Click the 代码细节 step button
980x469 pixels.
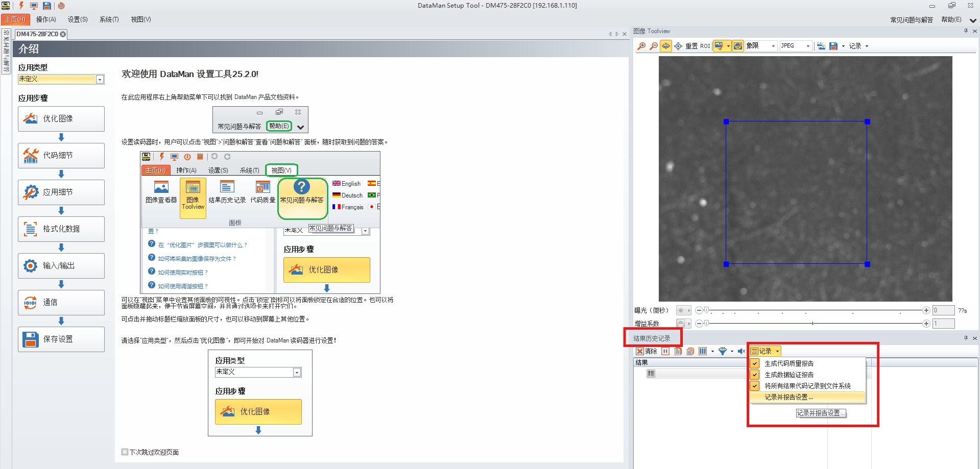point(61,155)
